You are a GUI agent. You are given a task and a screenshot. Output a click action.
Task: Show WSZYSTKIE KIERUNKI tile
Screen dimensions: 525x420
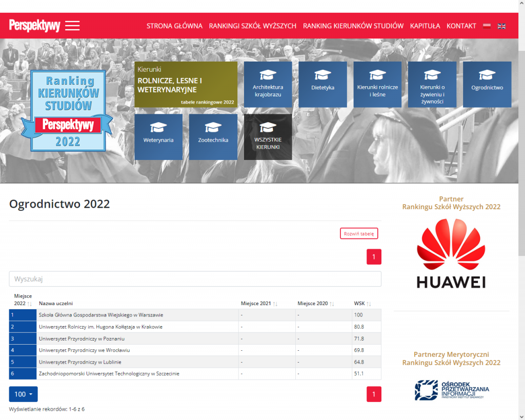[x=268, y=137]
